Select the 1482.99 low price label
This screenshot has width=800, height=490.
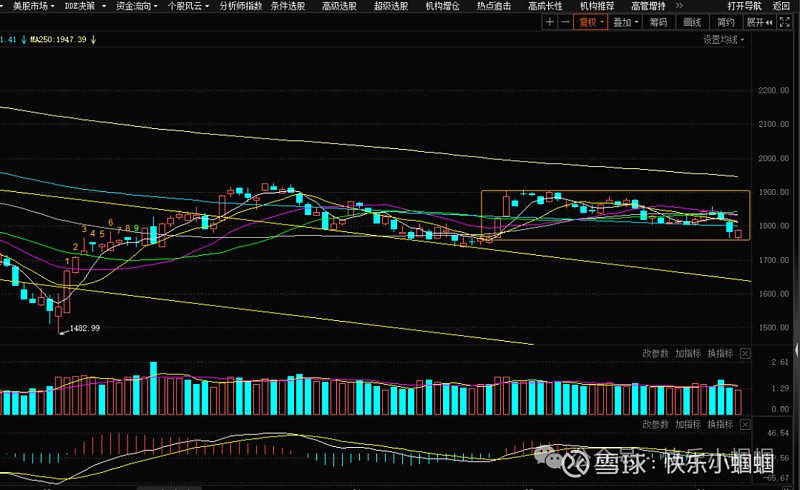85,328
